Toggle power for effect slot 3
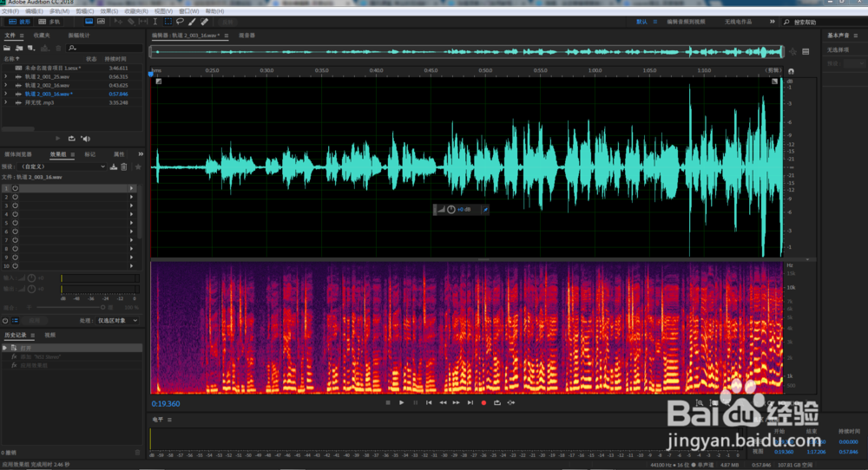Viewport: 868px width, 470px height. (x=16, y=206)
